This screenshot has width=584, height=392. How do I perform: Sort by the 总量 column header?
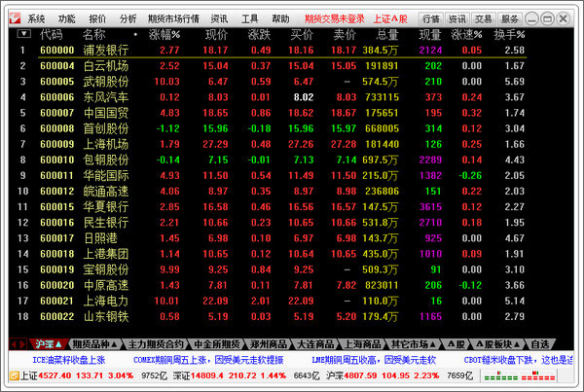click(387, 35)
